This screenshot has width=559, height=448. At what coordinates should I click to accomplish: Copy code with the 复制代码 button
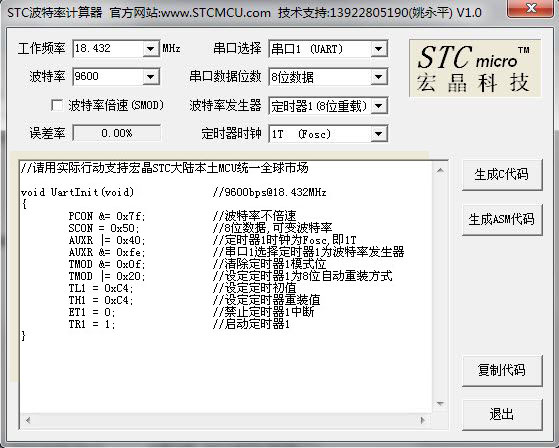[x=502, y=370]
